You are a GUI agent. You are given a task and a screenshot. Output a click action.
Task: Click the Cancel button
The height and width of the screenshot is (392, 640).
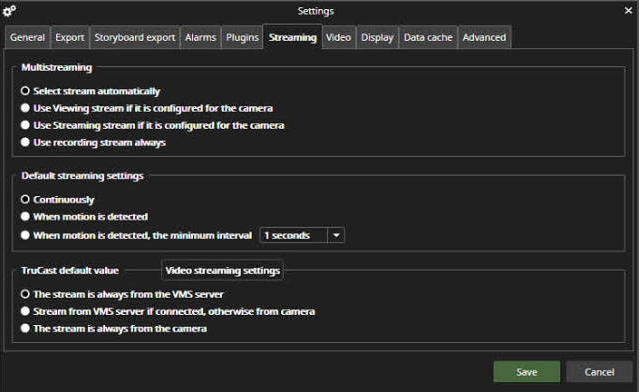pyautogui.click(x=599, y=372)
